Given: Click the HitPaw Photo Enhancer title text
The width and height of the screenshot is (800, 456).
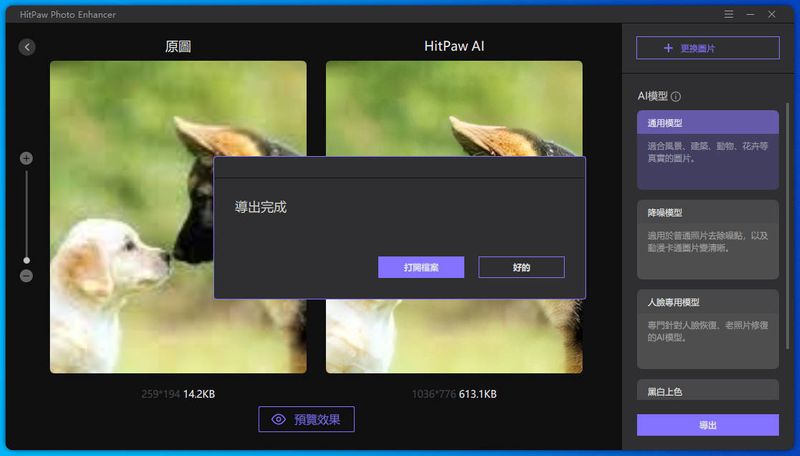Looking at the screenshot, I should click(x=68, y=14).
